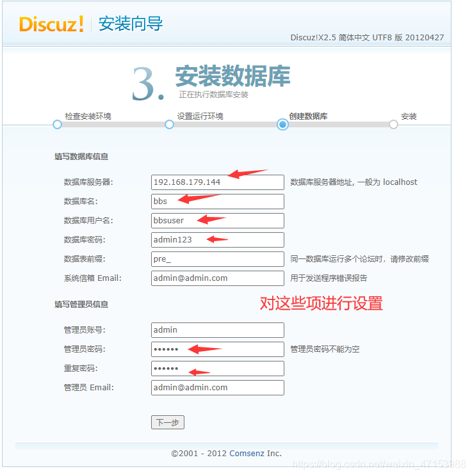This screenshot has height=476, width=472.
Task: Click the 系统信箱 Email label
Action: tap(92, 278)
